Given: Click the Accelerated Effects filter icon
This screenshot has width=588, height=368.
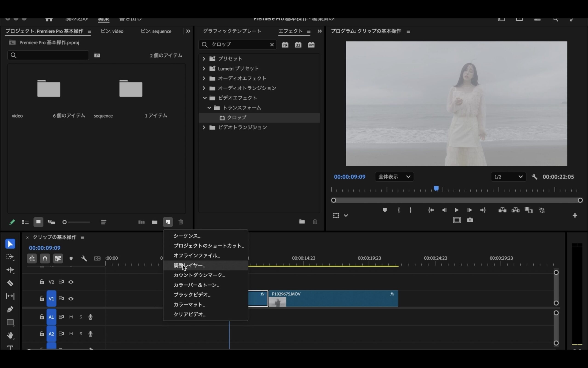Looking at the screenshot, I should pos(285,45).
